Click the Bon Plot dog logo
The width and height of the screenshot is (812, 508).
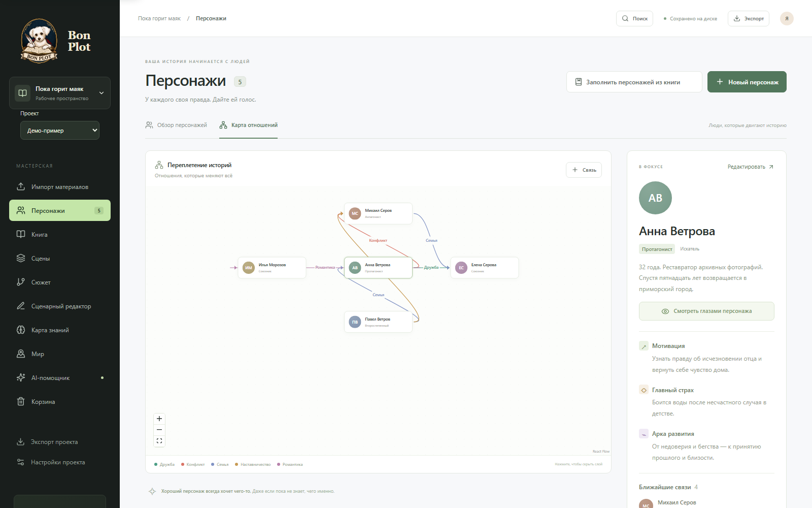(39, 41)
